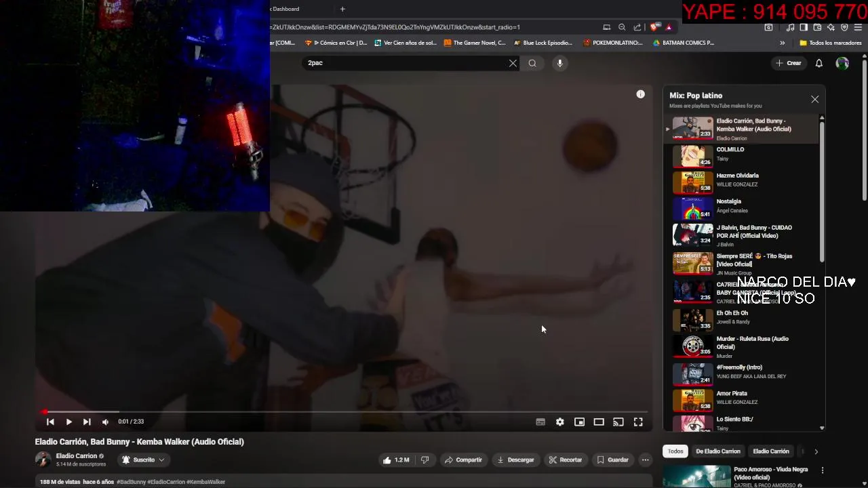Clear the 2pac search text
The width and height of the screenshot is (868, 488).
(513, 63)
